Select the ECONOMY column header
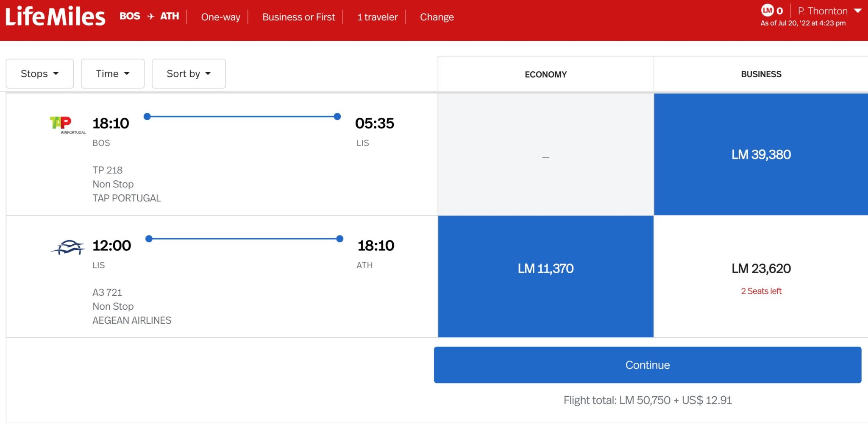Screen dimensions: 868x423 point(546,74)
